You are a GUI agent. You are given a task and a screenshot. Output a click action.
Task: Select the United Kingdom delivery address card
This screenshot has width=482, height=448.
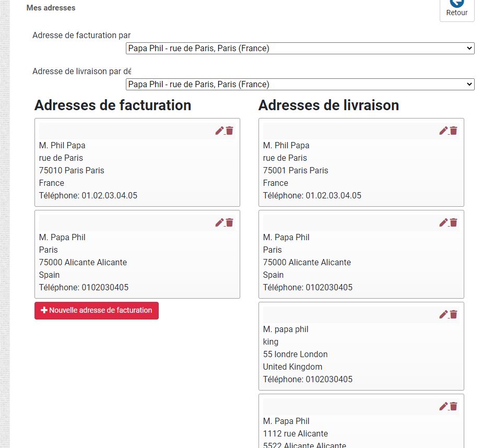click(x=361, y=354)
